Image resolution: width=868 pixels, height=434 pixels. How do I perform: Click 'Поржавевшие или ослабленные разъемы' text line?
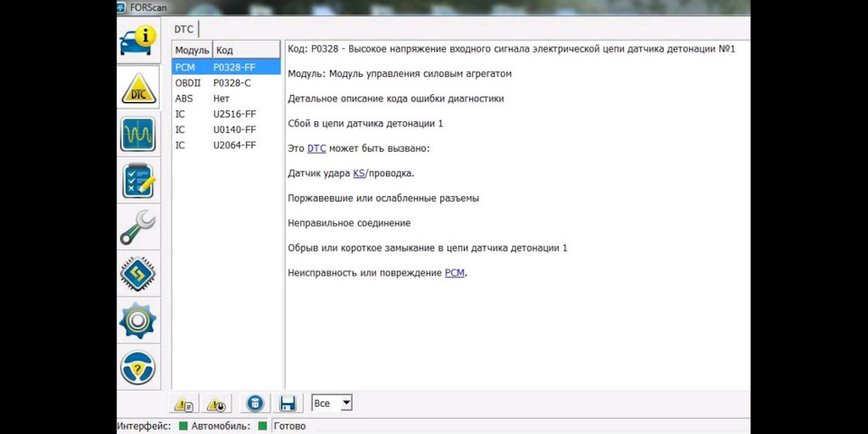pyautogui.click(x=383, y=198)
